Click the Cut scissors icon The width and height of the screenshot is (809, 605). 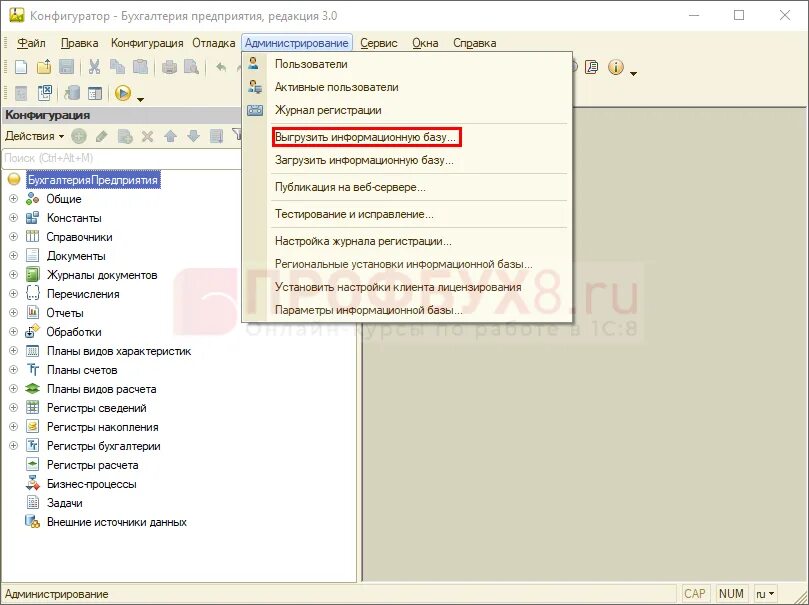pyautogui.click(x=94, y=67)
